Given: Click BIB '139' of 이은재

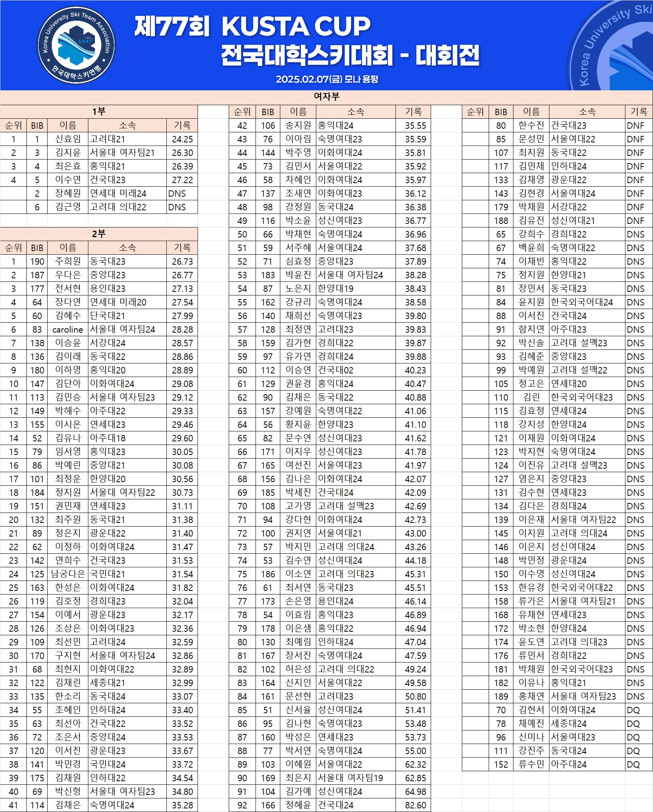Looking at the screenshot, I should click(501, 520).
